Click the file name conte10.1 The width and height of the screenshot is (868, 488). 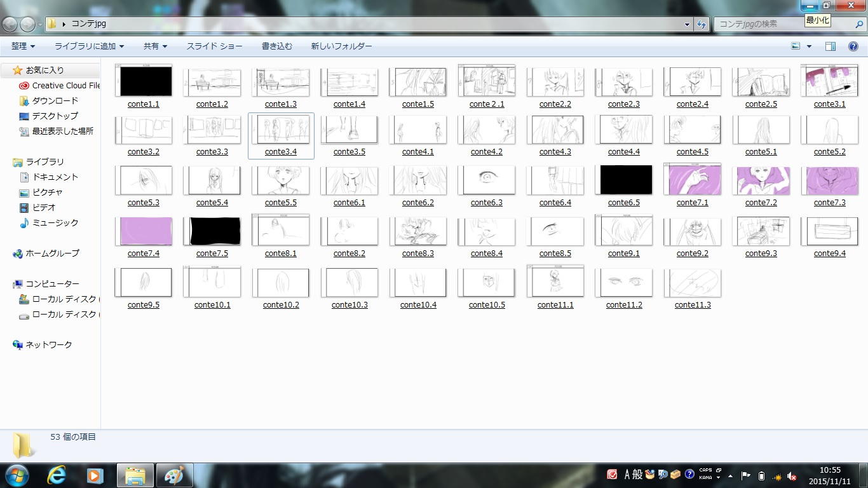click(212, 305)
